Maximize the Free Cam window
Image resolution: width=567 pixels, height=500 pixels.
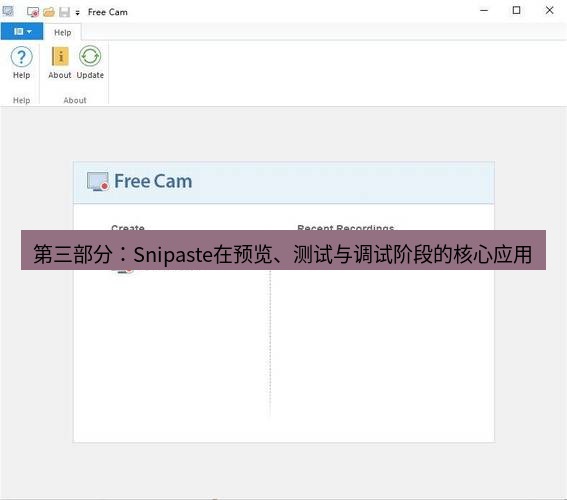(x=516, y=10)
